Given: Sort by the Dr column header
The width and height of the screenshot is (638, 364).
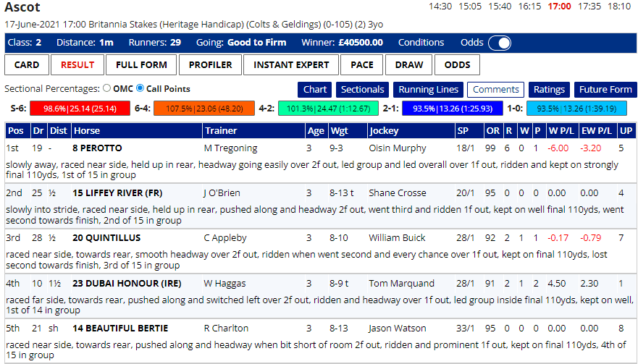Looking at the screenshot, I should click(38, 131).
